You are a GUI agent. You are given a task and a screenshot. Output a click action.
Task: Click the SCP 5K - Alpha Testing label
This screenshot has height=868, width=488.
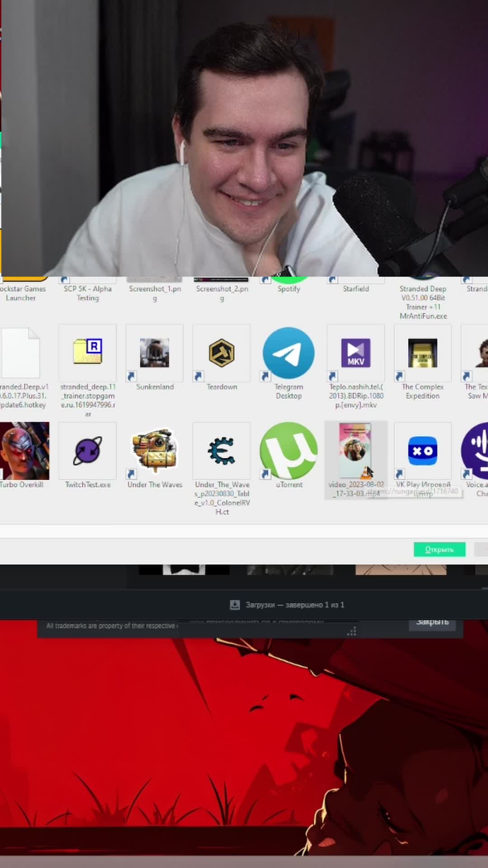click(x=88, y=293)
